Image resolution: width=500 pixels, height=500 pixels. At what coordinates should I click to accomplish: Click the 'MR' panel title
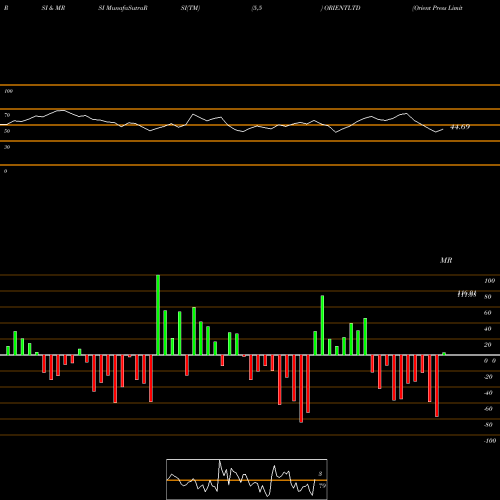click(x=446, y=260)
